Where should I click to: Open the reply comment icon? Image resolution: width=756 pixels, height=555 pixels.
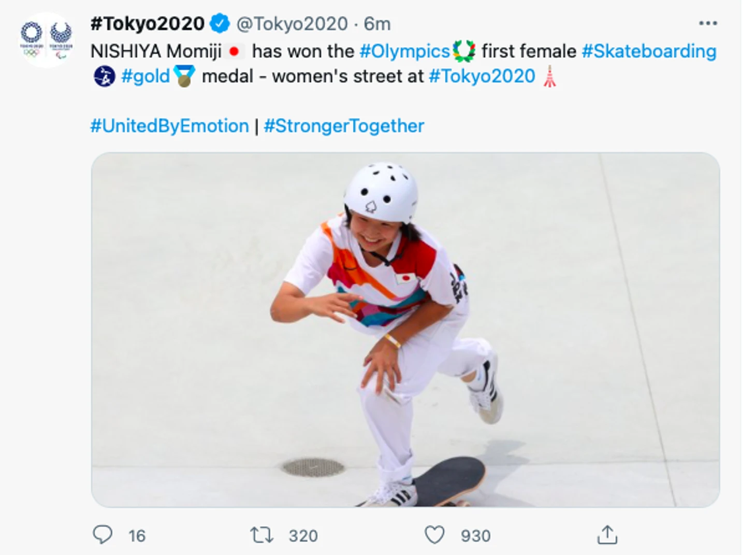[103, 535]
